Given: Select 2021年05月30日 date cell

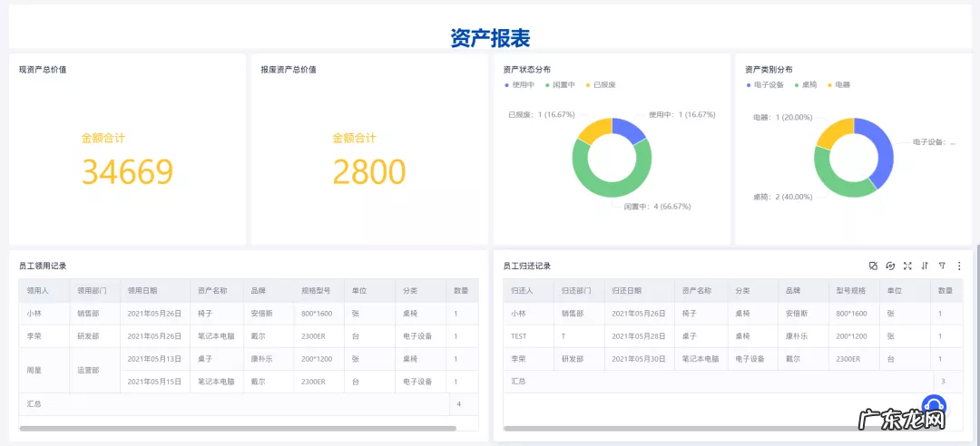Looking at the screenshot, I should pyautogui.click(x=639, y=359).
